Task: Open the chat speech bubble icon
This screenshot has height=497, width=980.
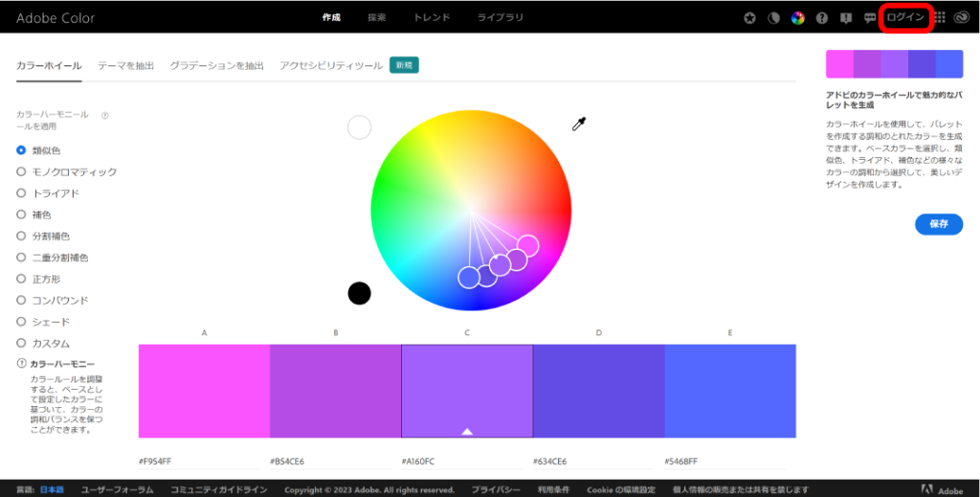Action: point(869,18)
